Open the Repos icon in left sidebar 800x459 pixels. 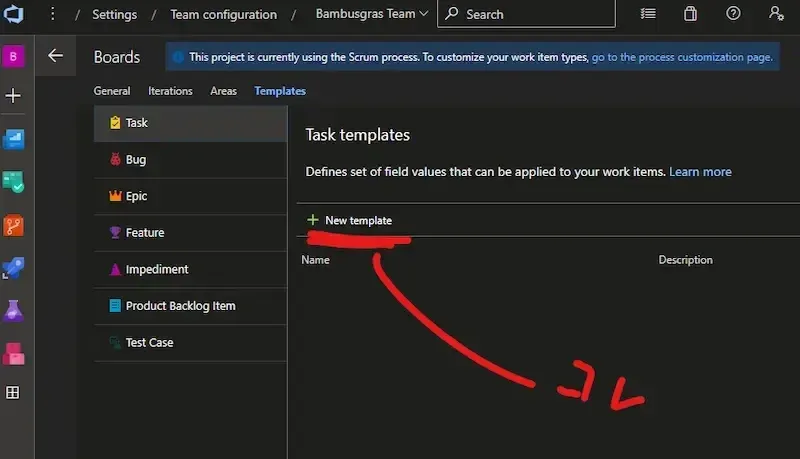pos(14,226)
